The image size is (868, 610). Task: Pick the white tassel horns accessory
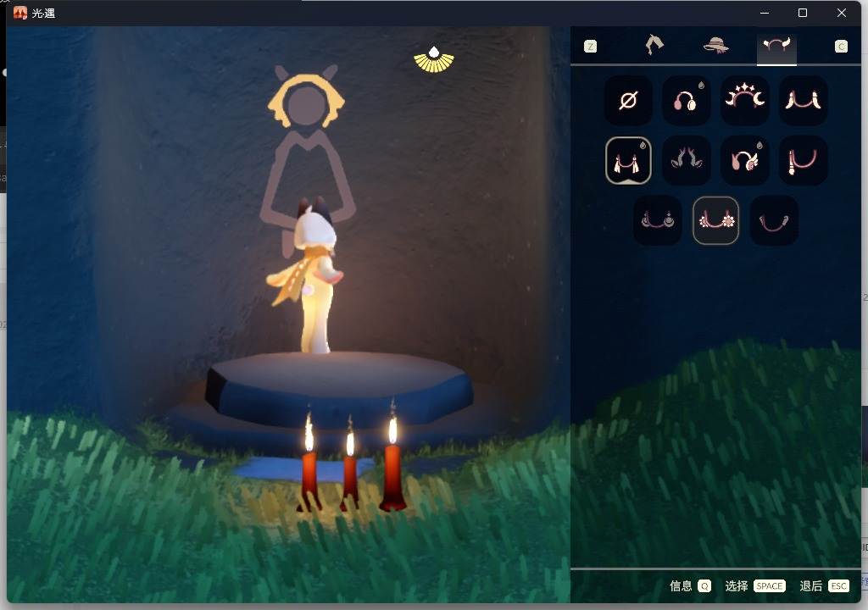628,160
